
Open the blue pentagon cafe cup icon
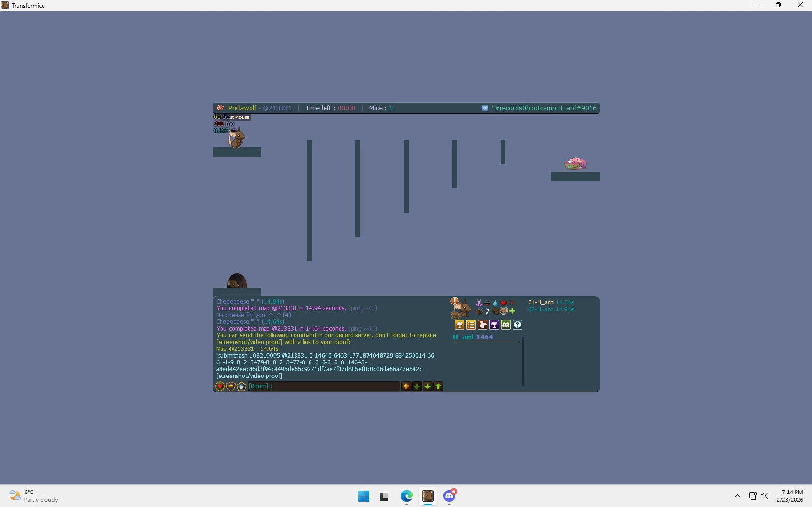[241, 386]
